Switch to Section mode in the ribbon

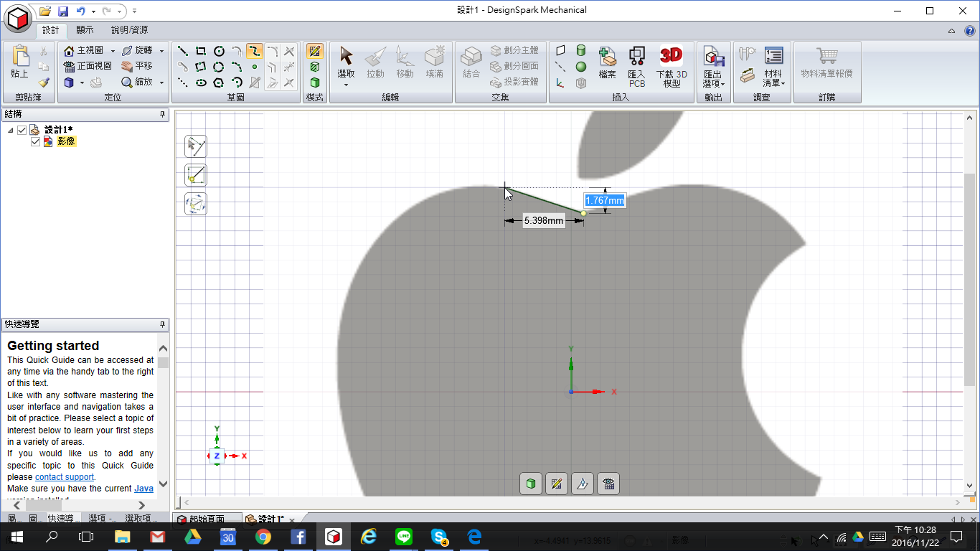[x=314, y=67]
